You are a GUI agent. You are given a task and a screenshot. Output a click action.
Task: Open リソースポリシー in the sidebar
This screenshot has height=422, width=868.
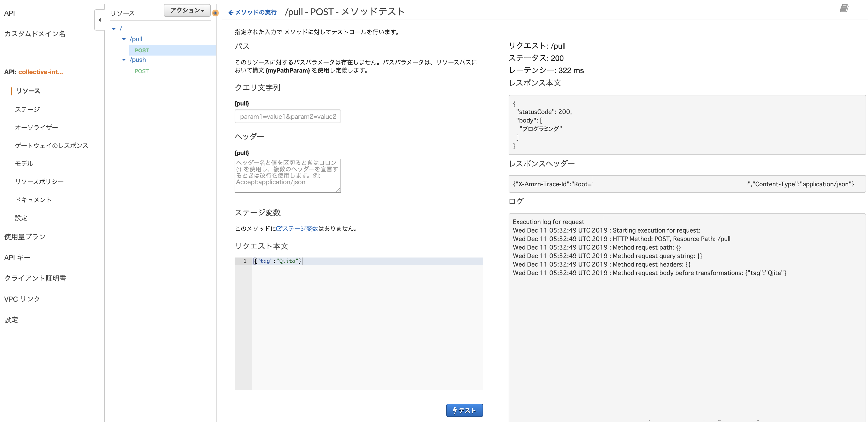39,182
